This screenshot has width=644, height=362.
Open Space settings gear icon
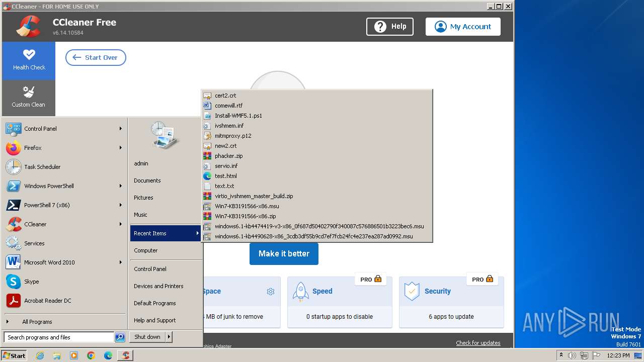[x=271, y=292]
